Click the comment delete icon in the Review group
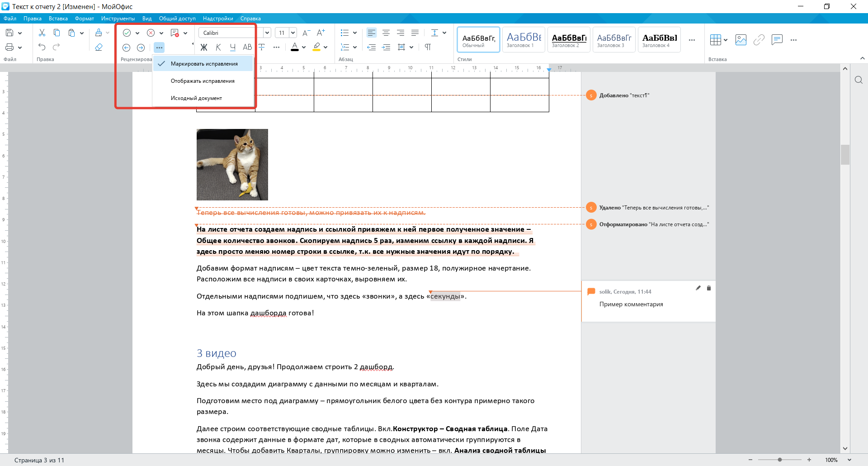 175,33
